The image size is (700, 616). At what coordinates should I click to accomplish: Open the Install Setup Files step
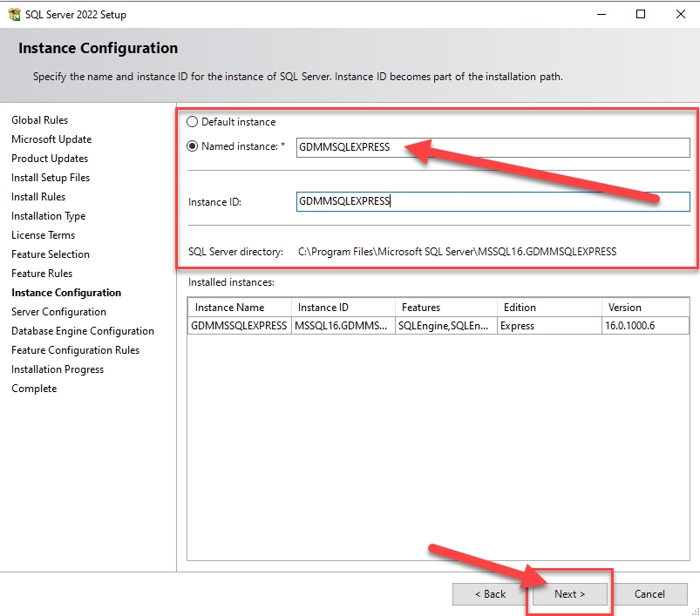pos(51,178)
